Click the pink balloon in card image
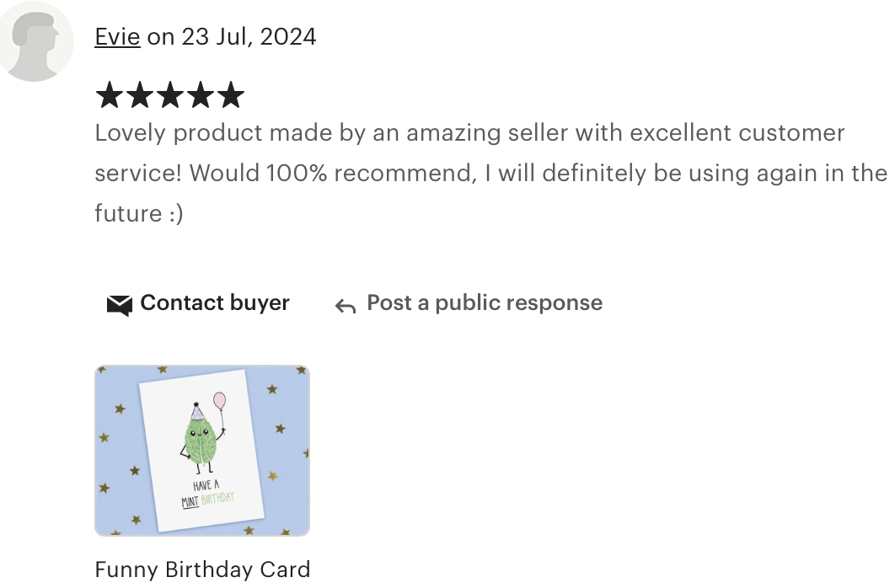This screenshot has height=588, width=895. click(x=220, y=401)
